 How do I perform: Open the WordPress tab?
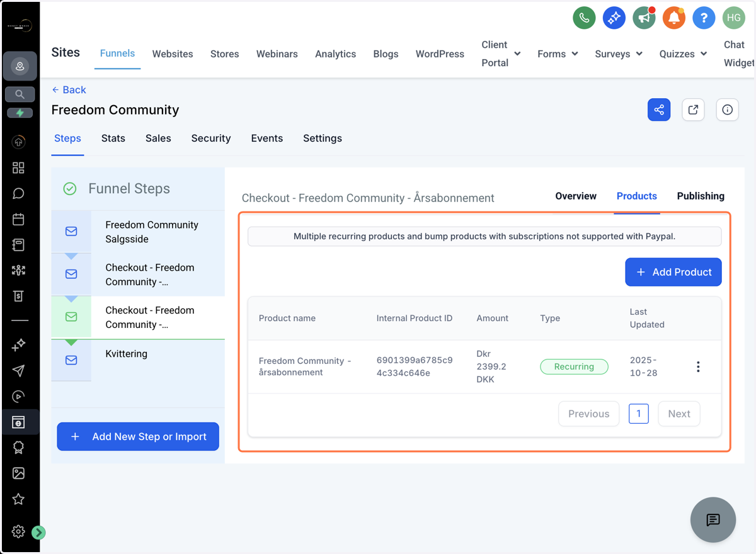(x=440, y=54)
